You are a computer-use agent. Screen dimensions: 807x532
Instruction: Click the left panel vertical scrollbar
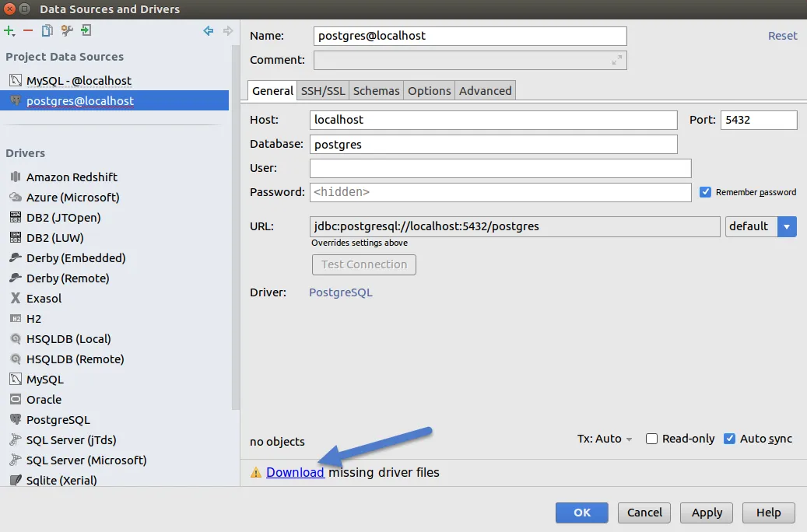[236, 226]
